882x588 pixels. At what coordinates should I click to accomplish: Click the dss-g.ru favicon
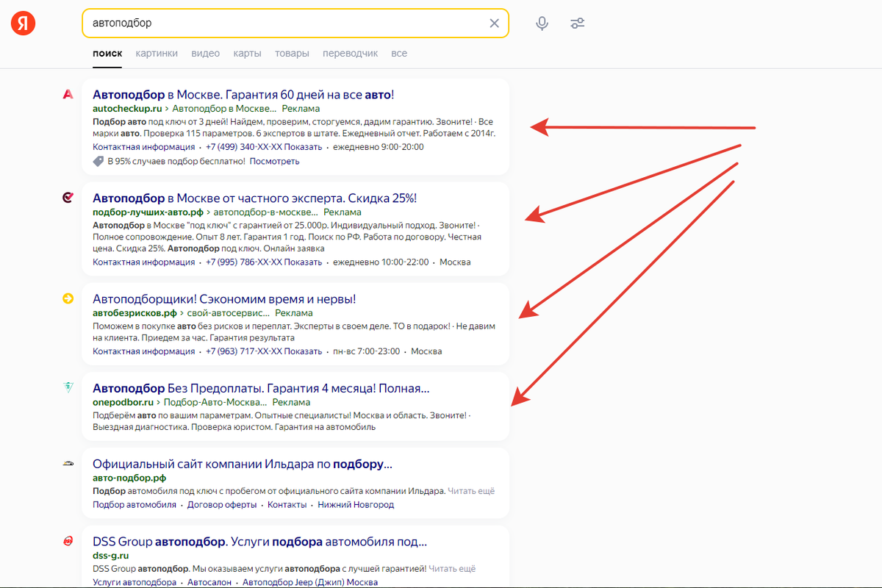pos(68,541)
